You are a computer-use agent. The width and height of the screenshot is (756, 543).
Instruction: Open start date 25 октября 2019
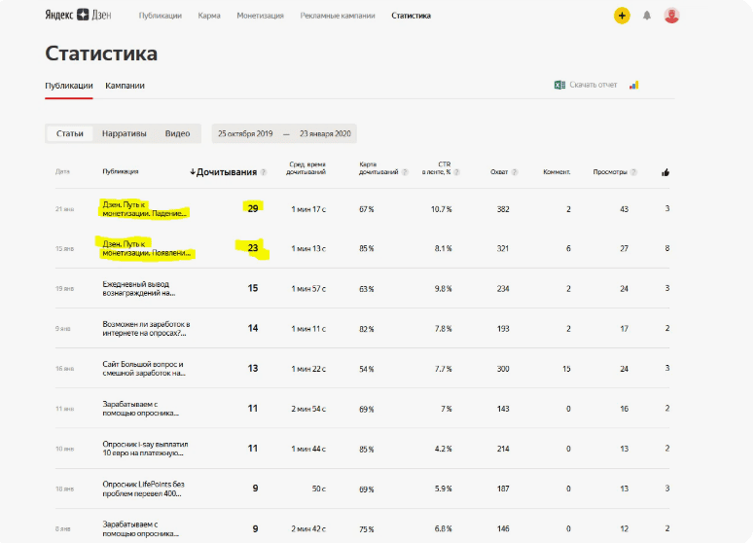(x=245, y=133)
